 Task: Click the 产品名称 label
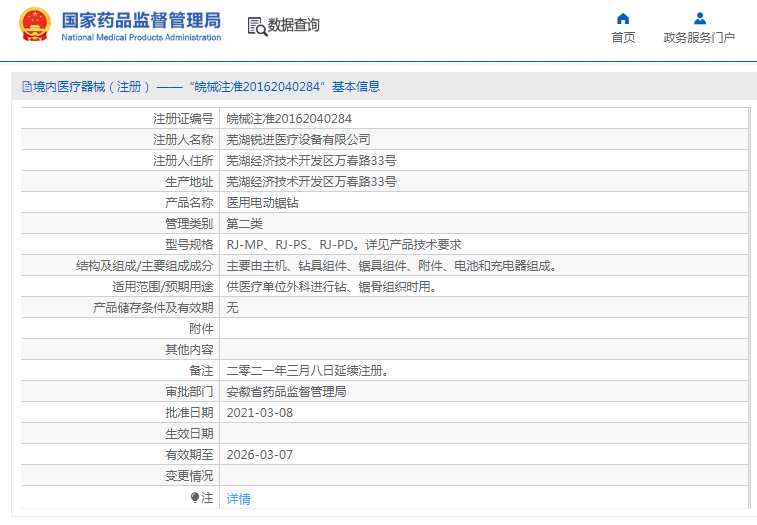pos(189,203)
